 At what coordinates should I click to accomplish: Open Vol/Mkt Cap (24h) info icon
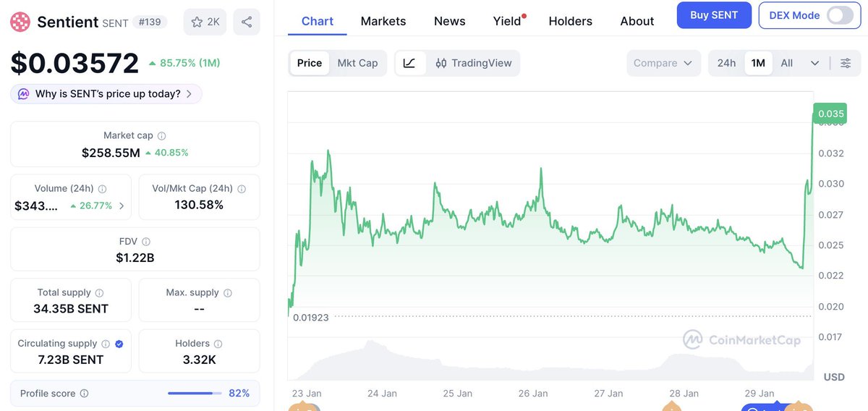(x=242, y=189)
